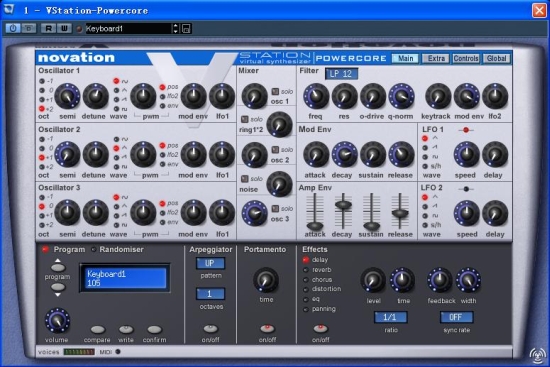
Task: Click the Amp Env decay slider
Action: coord(343,204)
